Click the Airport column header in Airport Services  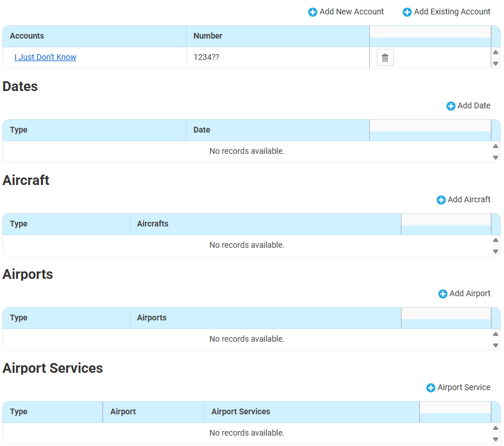pyautogui.click(x=123, y=411)
